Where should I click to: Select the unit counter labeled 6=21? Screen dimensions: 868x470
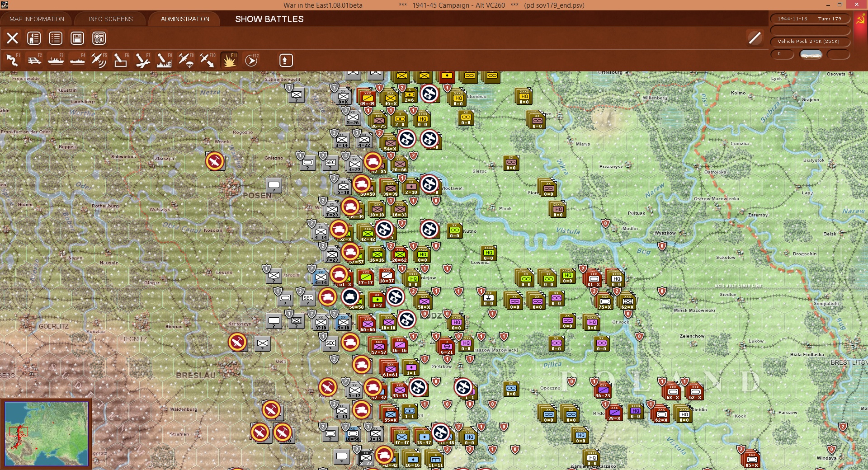(447, 346)
